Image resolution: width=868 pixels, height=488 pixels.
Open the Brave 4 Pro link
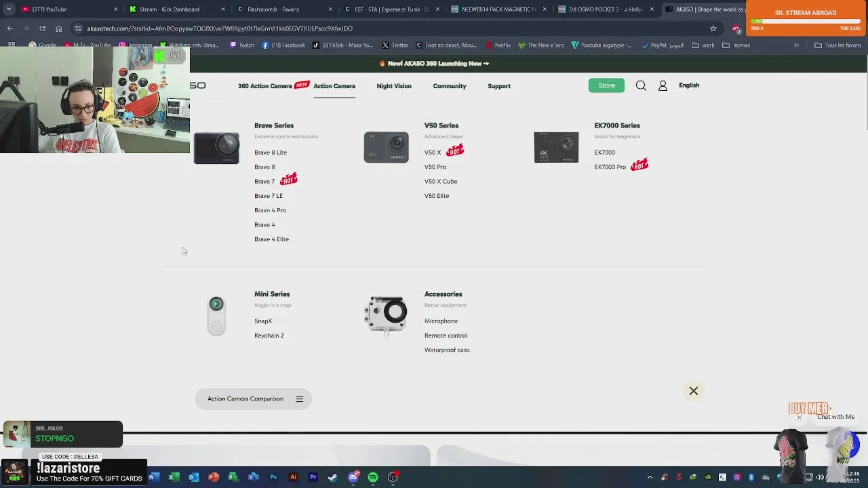pos(270,210)
